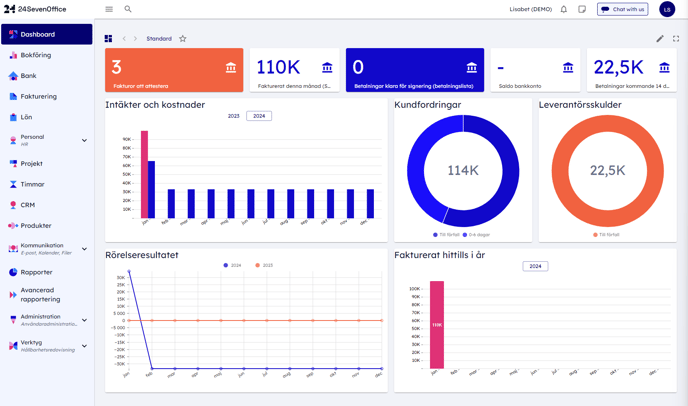The image size is (688, 406).
Task: Star the Standard dashboard as favorite
Action: point(183,39)
